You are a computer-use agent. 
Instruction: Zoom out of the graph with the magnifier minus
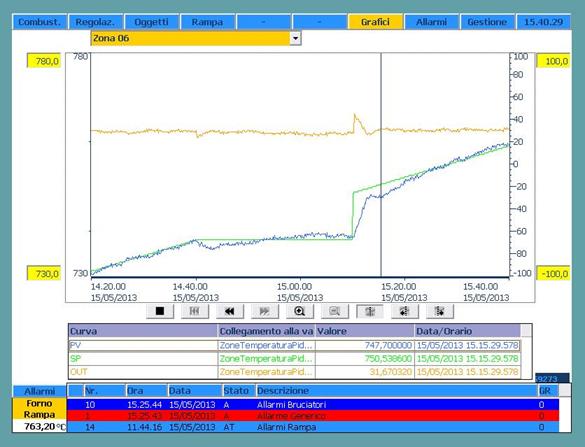(335, 311)
